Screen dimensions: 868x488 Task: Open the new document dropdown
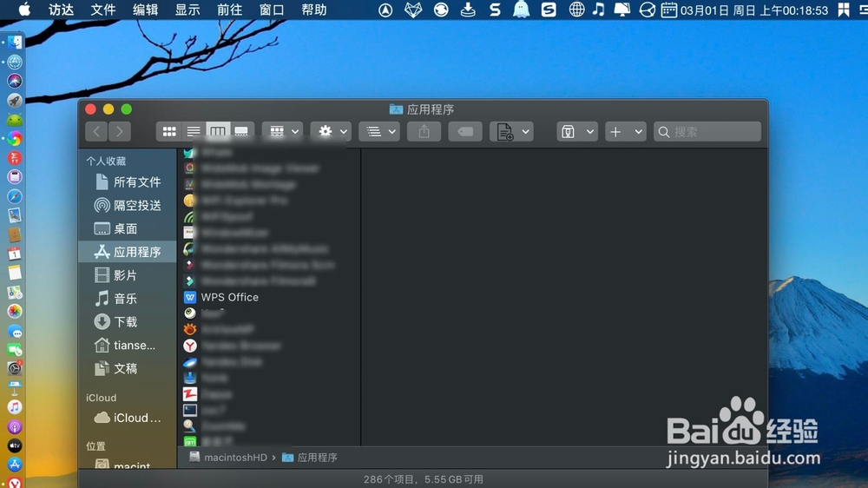tap(511, 132)
